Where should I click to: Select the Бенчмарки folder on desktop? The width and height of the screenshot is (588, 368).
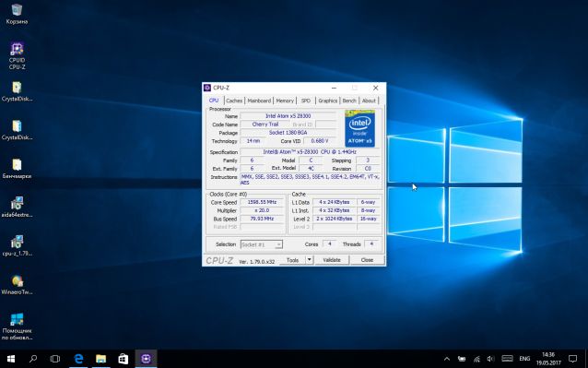17,169
